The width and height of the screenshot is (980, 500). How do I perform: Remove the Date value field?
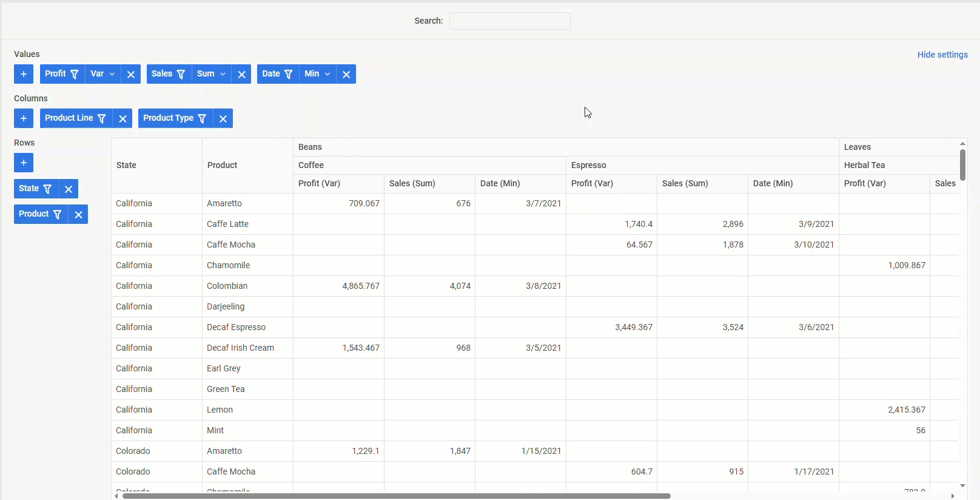(x=346, y=74)
